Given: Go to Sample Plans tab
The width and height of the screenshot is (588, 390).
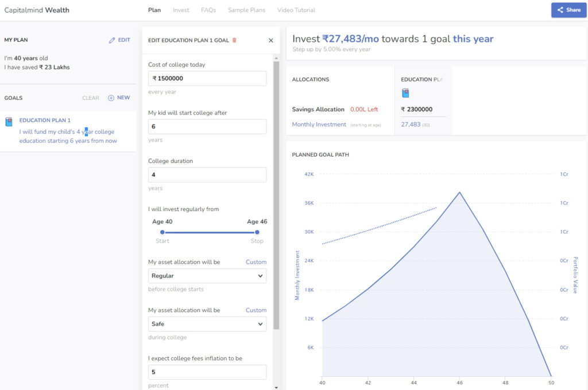Looking at the screenshot, I should pos(247,10).
